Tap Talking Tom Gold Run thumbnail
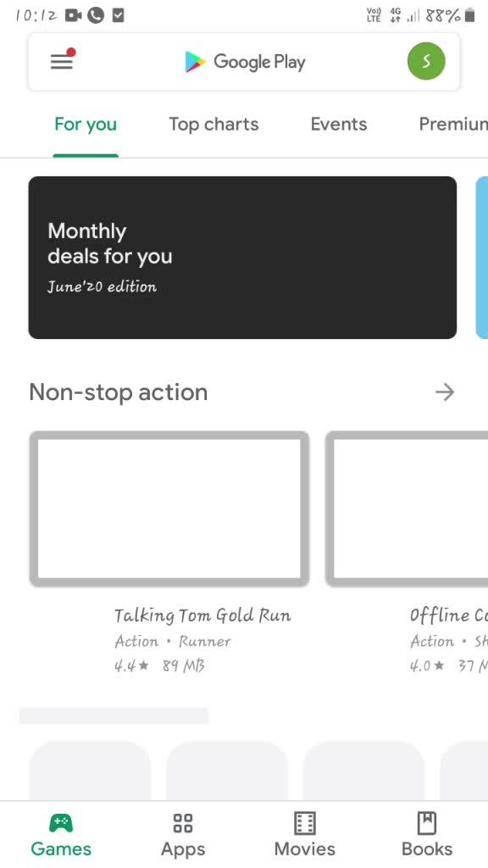The image size is (488, 868). tap(169, 509)
